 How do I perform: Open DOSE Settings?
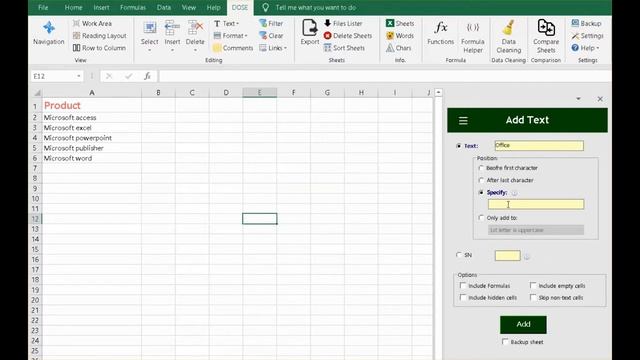[x=587, y=36]
